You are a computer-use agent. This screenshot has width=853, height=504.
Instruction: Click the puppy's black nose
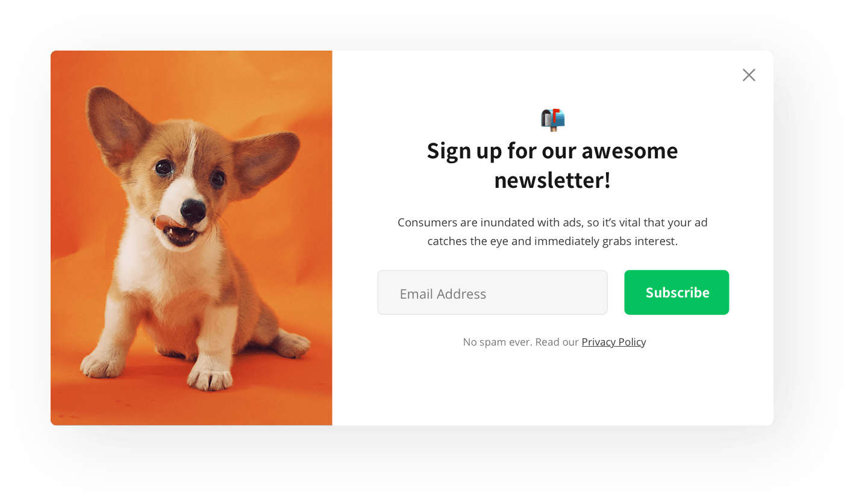(193, 210)
